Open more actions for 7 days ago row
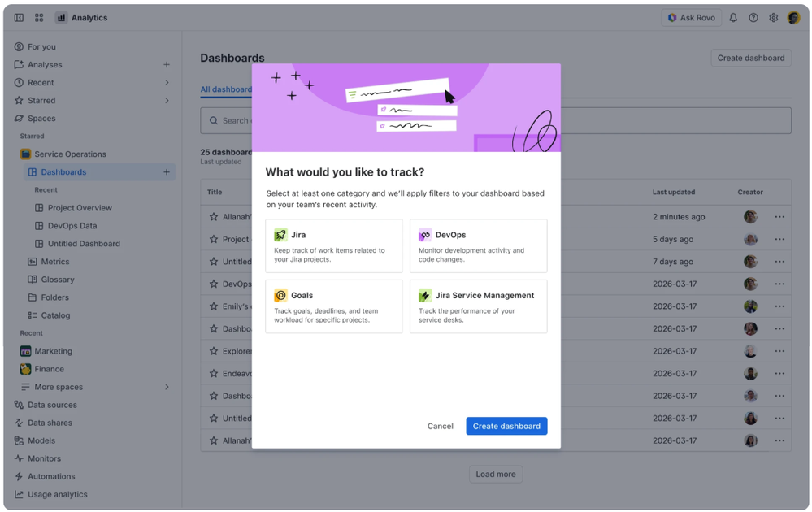The height and width of the screenshot is (512, 812). click(x=779, y=262)
